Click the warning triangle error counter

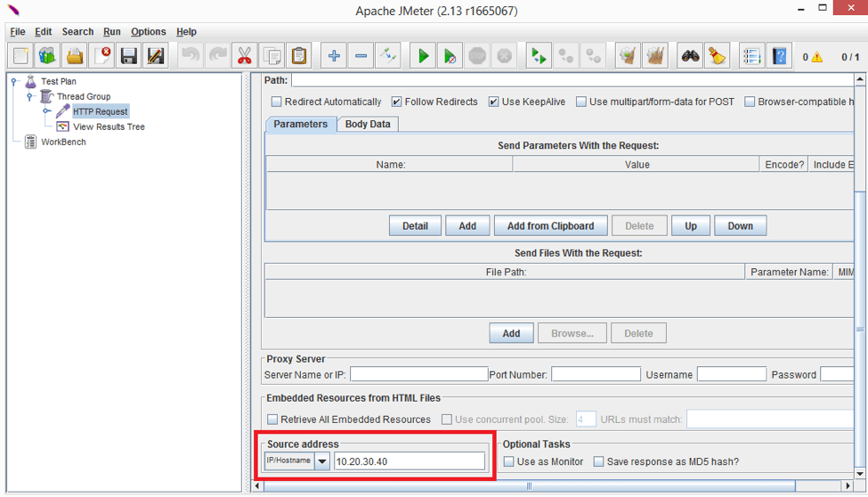point(817,57)
